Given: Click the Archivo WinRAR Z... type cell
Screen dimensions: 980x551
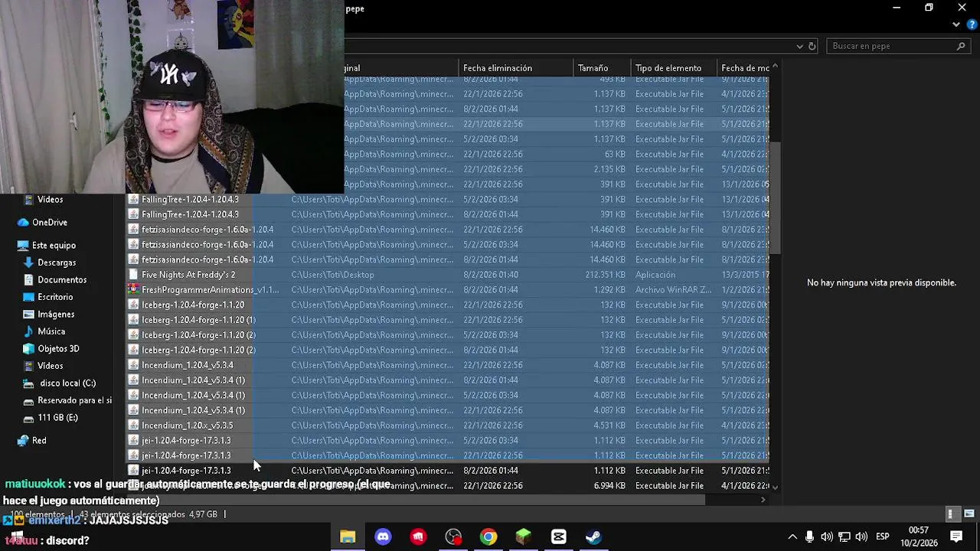Looking at the screenshot, I should tap(673, 290).
